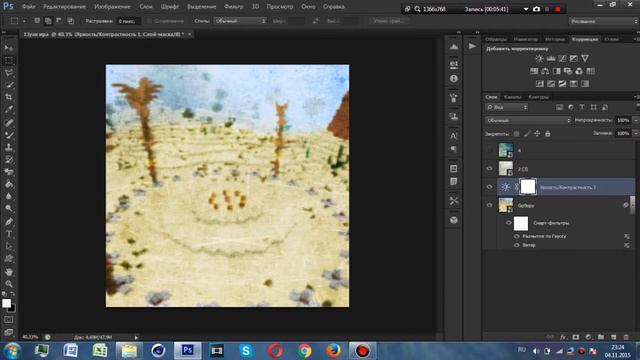
Task: Open the blend mode dropdown
Action: point(528,120)
